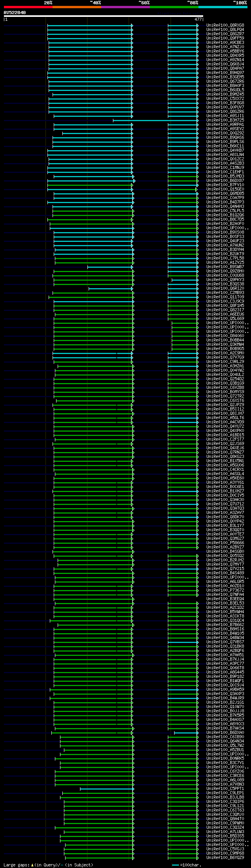The image size is (251, 868).
Task: Click the purple ~60% identity legend segment
Action: click(125, 7)
